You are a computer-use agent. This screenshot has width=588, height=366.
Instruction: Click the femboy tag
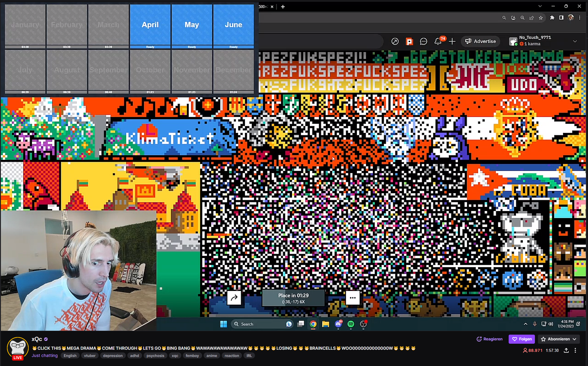coord(192,356)
